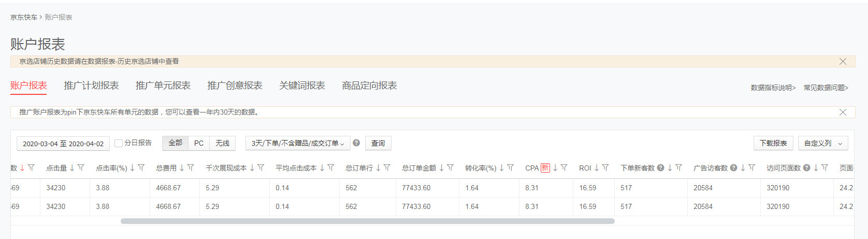Select the 无线 device filter
This screenshot has width=868, height=239.
point(223,143)
